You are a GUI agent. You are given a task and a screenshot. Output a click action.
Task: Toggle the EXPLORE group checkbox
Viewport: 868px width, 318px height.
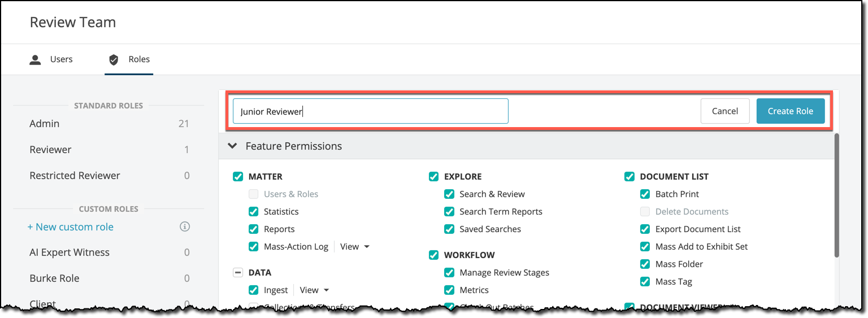click(433, 177)
